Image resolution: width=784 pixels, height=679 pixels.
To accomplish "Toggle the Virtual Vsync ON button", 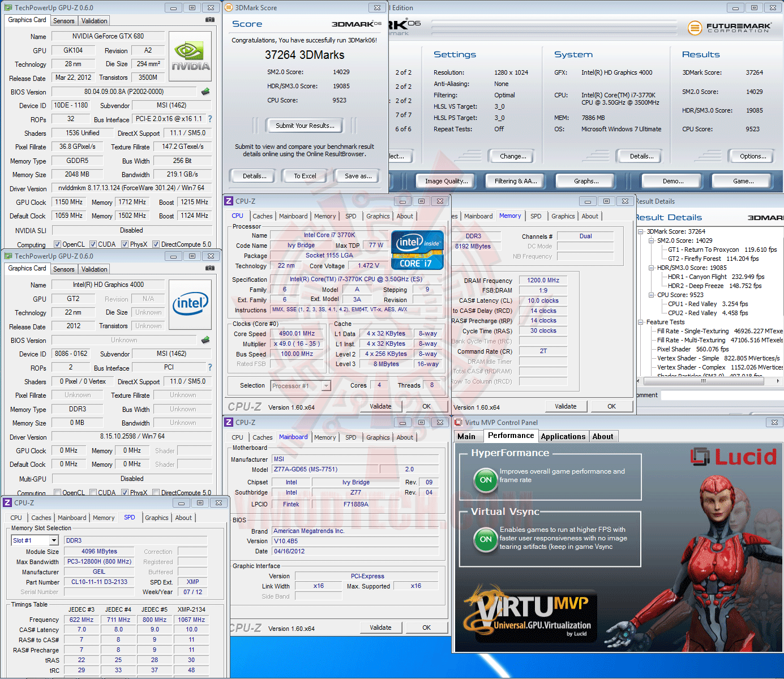I will (x=486, y=539).
